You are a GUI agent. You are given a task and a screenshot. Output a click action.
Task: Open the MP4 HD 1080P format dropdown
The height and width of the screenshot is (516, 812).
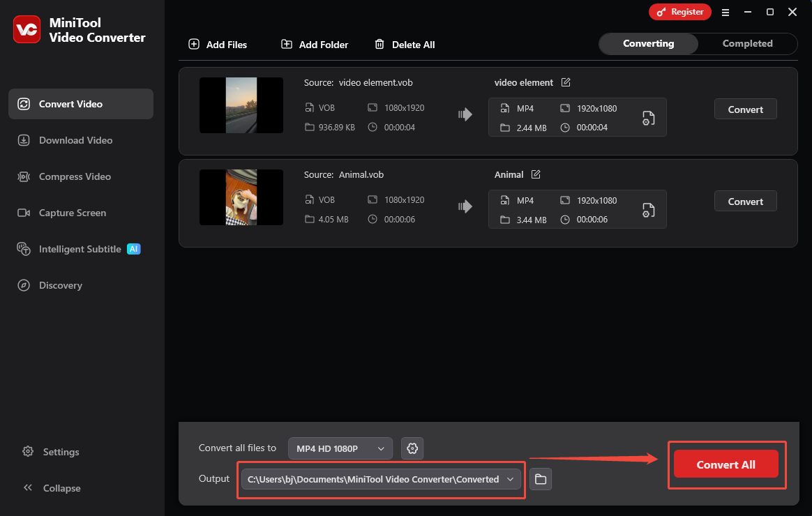(340, 448)
